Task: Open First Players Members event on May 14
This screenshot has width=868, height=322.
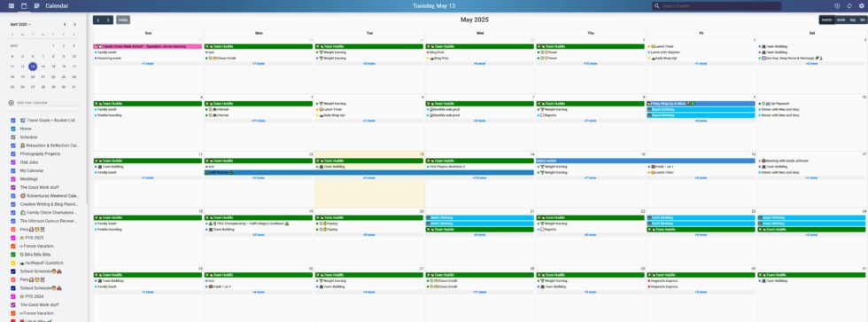Action: [x=446, y=166]
